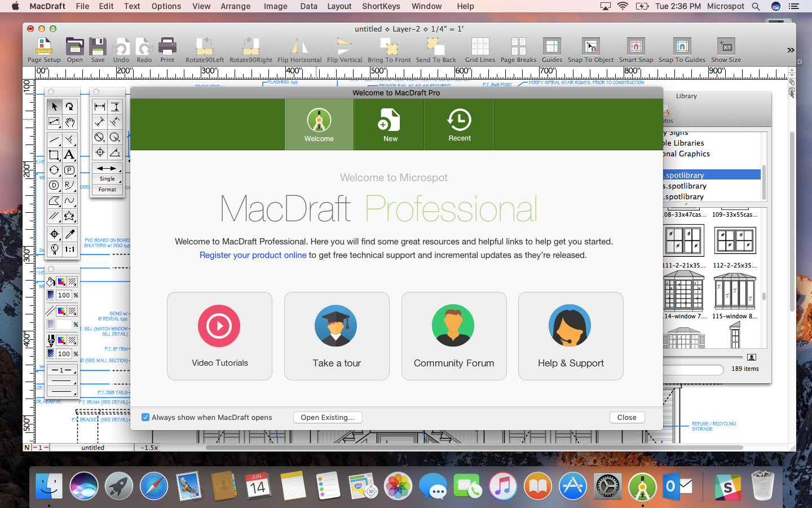Choose the parallel lines tool
Screen dimensions: 812x508
54,216
